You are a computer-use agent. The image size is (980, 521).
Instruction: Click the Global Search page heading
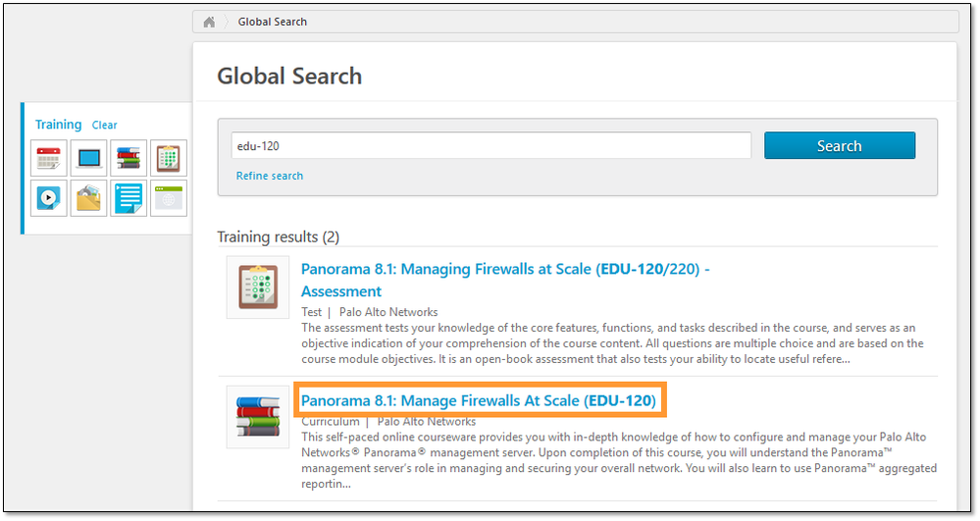289,77
